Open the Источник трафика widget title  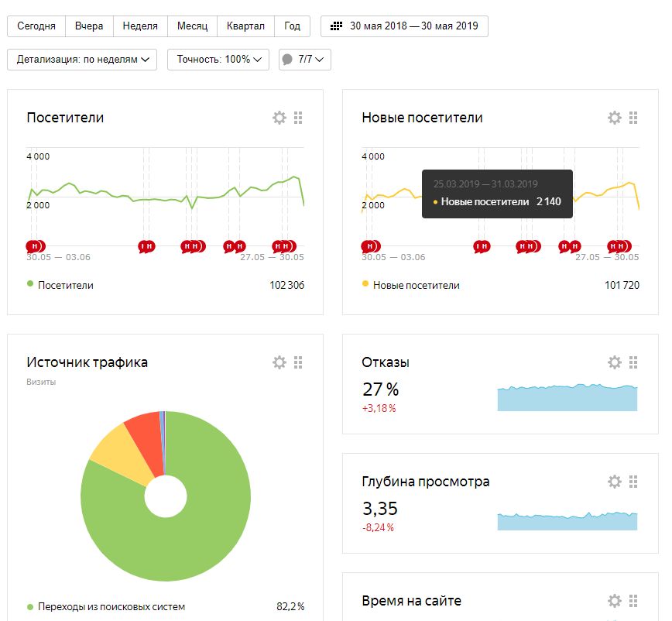(x=87, y=362)
